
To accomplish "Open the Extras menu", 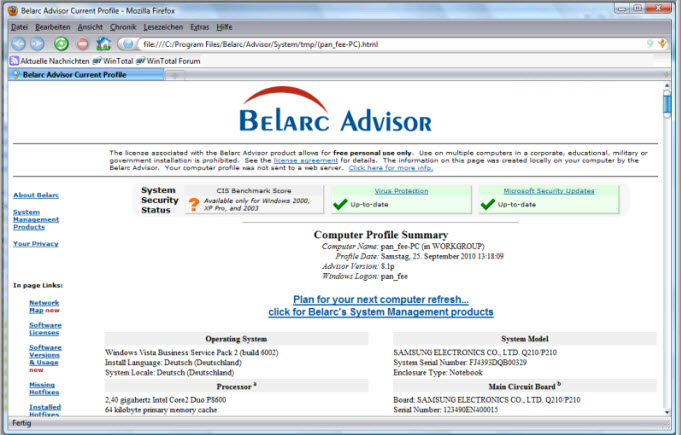I will 200,27.
